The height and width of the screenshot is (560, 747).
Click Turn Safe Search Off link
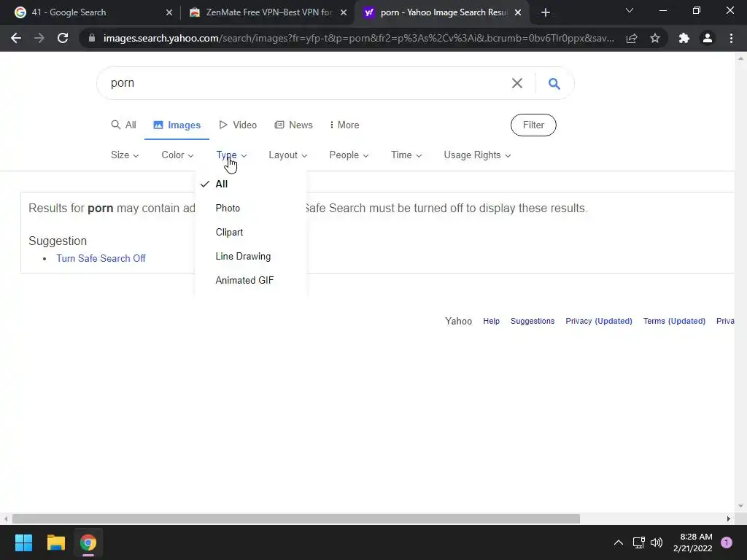point(101,258)
